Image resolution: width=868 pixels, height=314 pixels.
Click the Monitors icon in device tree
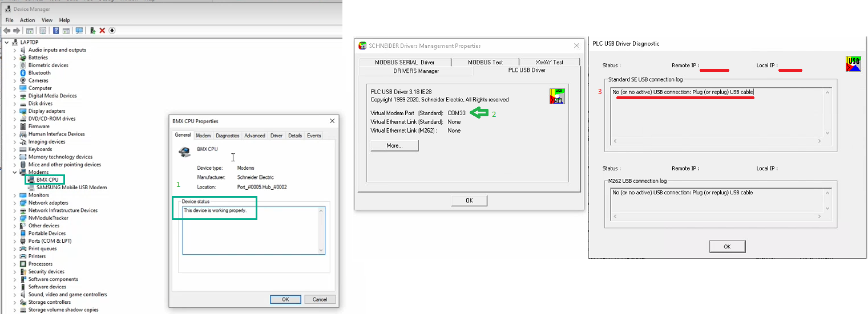23,195
